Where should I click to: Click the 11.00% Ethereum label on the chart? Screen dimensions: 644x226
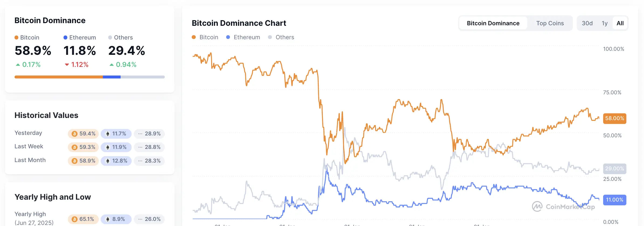[614, 200]
